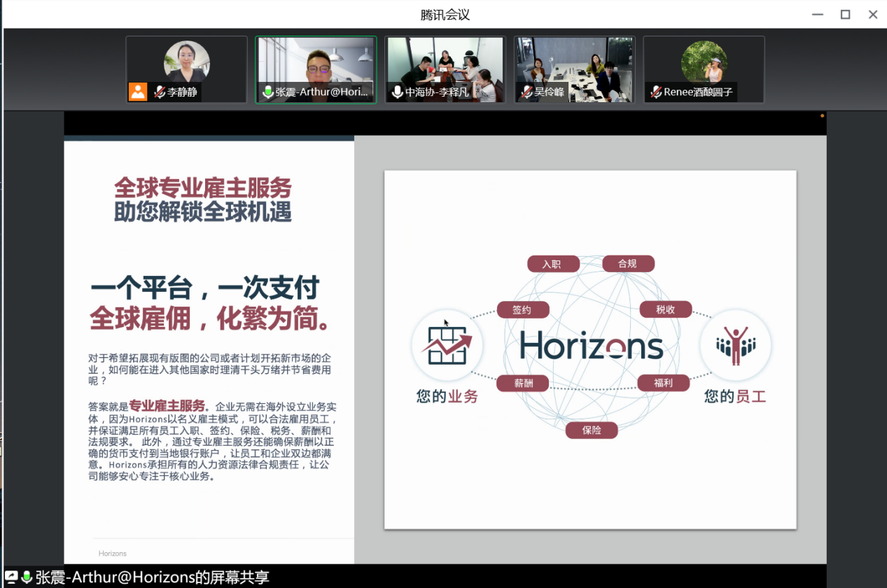
Task: Click the orange recording dot above the slide
Action: coord(822,115)
